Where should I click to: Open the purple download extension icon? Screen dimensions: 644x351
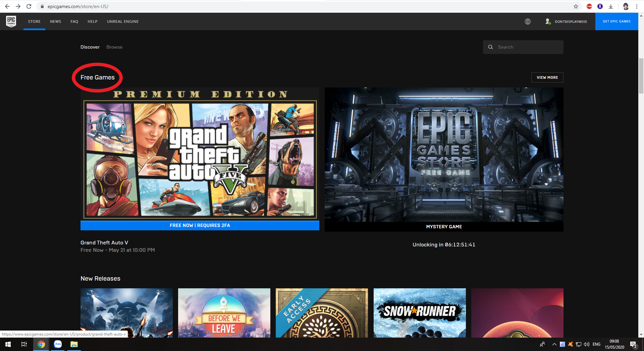[x=600, y=6]
